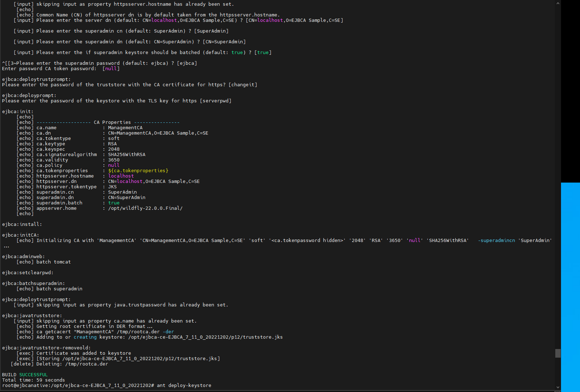Click the '[serverpwd]' keystore password default
This screenshot has width=580, height=392.
tap(216, 101)
